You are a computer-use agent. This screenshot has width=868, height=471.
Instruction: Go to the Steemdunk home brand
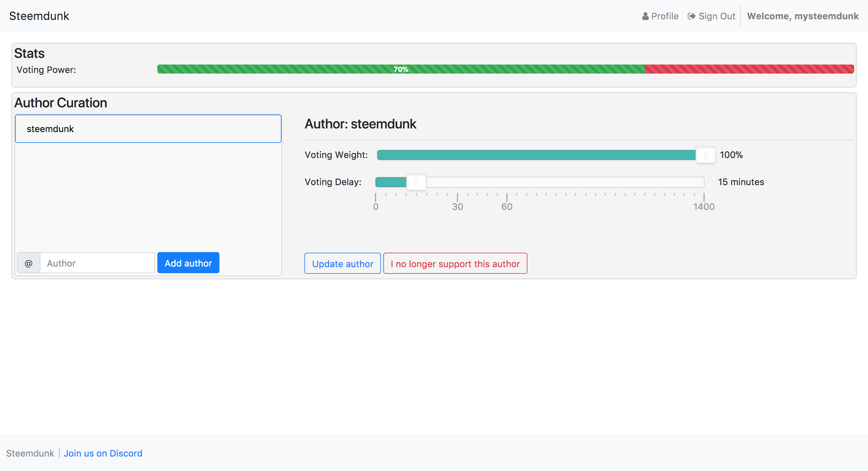click(x=39, y=16)
